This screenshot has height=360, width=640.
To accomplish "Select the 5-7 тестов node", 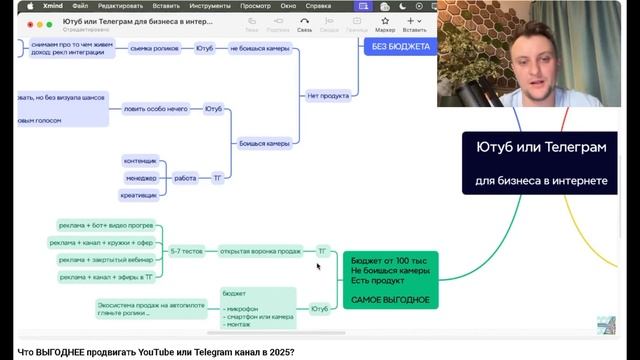I will [x=187, y=251].
